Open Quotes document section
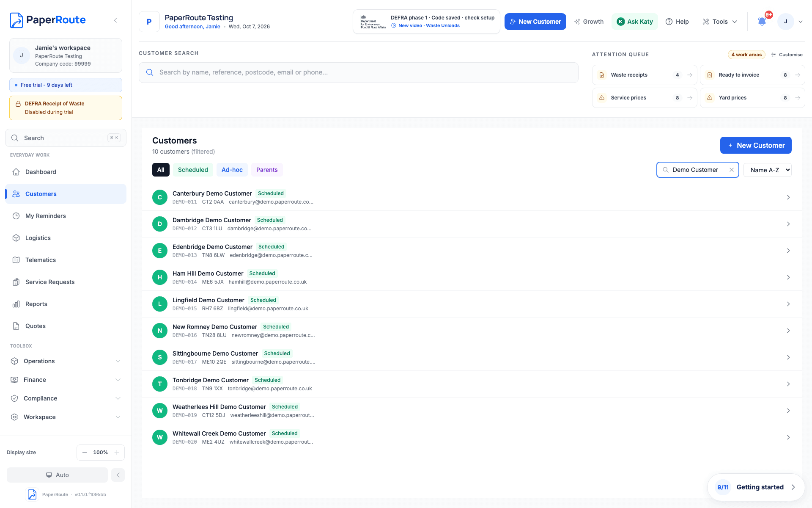Image resolution: width=812 pixels, height=508 pixels. coord(66,326)
